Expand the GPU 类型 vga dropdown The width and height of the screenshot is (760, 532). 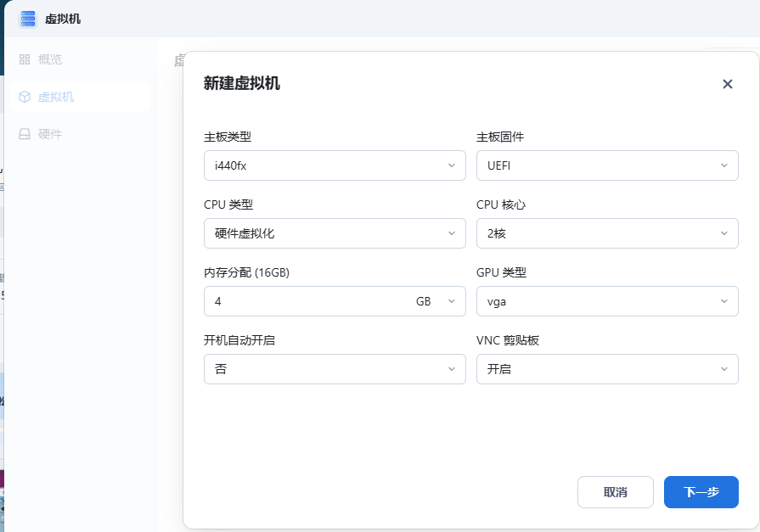coord(606,301)
